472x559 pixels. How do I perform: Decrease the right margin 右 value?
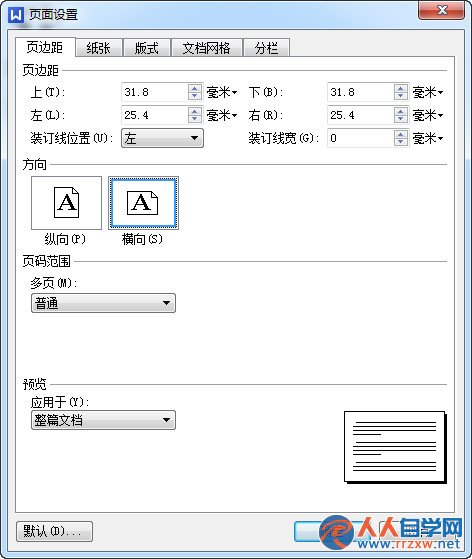(x=400, y=119)
